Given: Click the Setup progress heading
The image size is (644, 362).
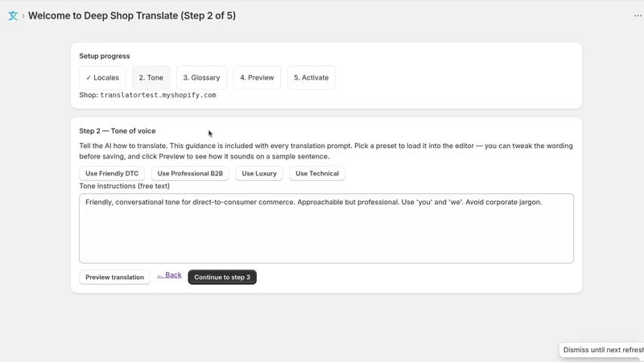Looking at the screenshot, I should pyautogui.click(x=105, y=56).
